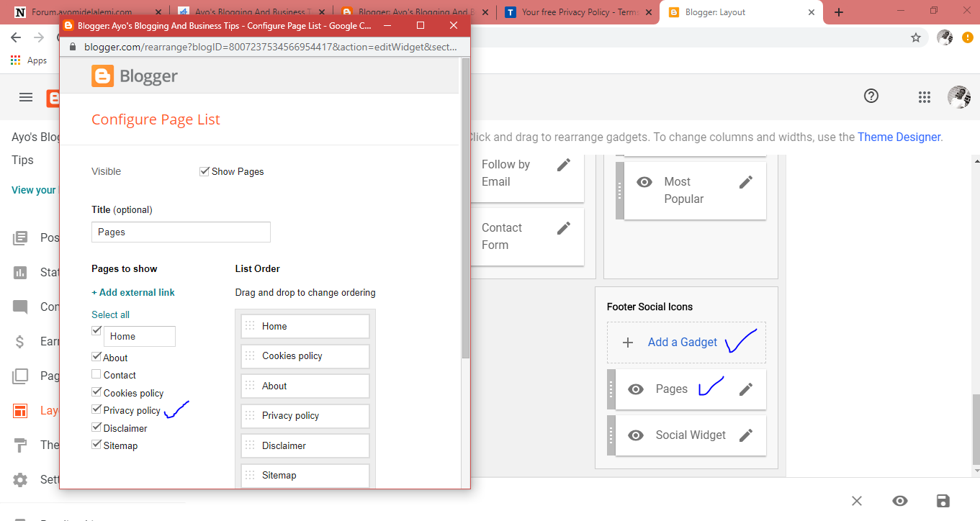
Task: Switch to the Blogger: Ayo's Blogging tab
Action: (x=415, y=12)
